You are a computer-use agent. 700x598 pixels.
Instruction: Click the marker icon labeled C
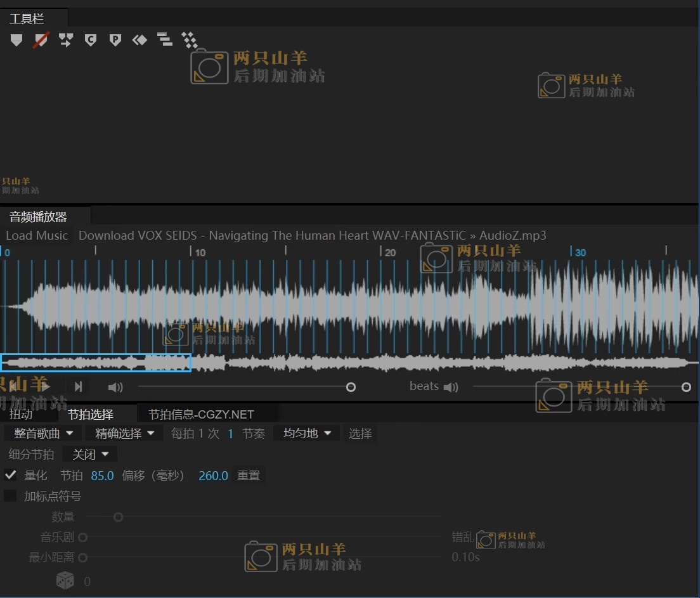point(91,41)
